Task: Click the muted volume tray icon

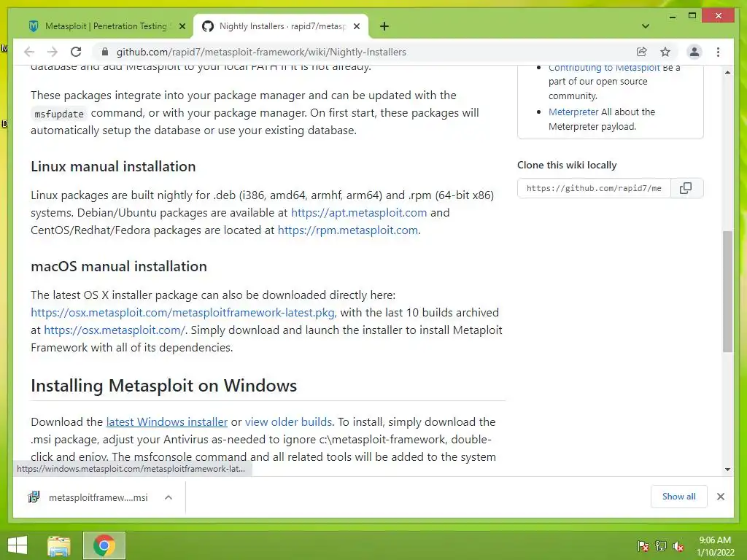Action: pyautogui.click(x=678, y=546)
